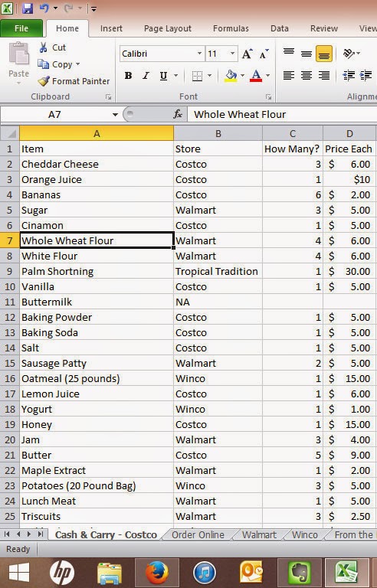Open the Formulas ribbon tab
The width and height of the screenshot is (377, 588).
(231, 28)
